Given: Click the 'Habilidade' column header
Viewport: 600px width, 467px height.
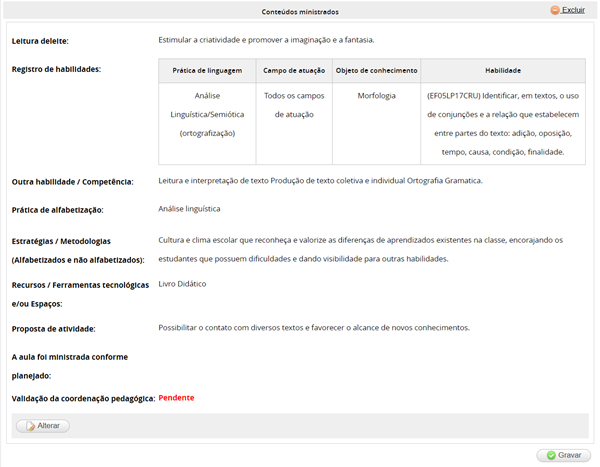Looking at the screenshot, I should (x=503, y=70).
